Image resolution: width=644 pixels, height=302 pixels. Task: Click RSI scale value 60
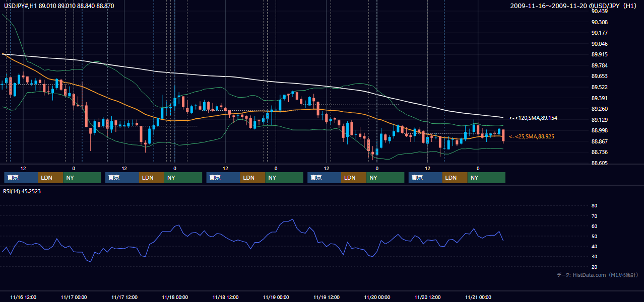tap(594, 226)
